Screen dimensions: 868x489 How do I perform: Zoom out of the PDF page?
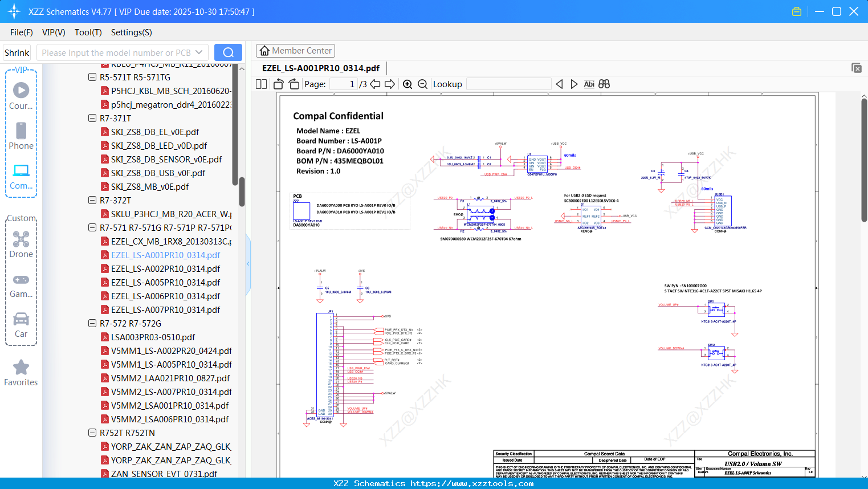click(x=422, y=84)
